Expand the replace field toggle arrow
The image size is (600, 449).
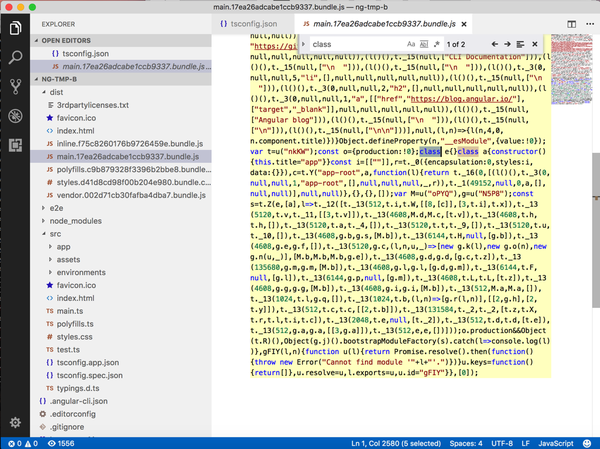tap(303, 44)
